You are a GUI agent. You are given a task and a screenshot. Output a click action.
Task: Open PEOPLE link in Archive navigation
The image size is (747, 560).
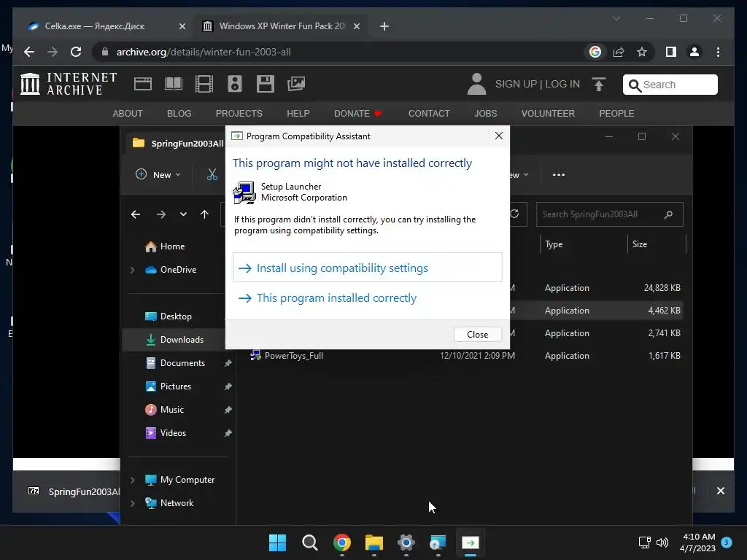(x=616, y=113)
